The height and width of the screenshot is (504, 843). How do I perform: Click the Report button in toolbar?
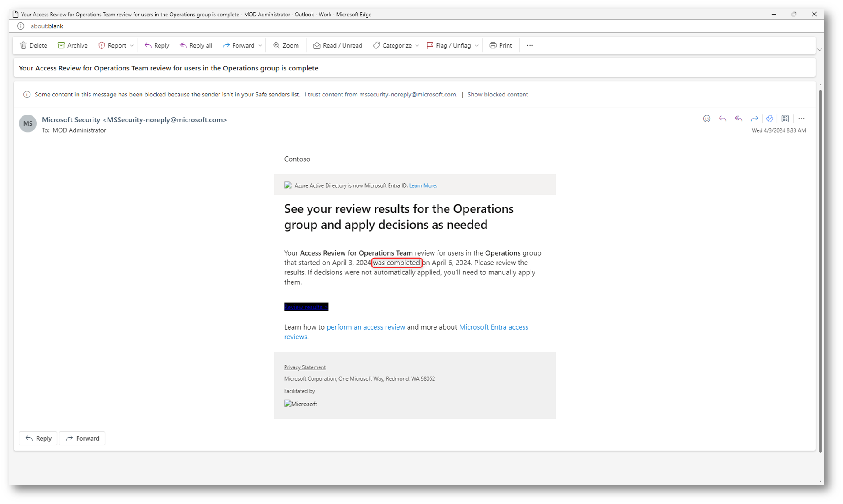(x=112, y=45)
